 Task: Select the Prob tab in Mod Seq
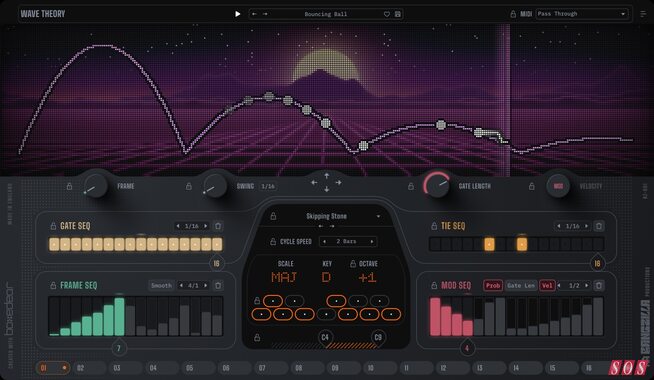(x=493, y=286)
